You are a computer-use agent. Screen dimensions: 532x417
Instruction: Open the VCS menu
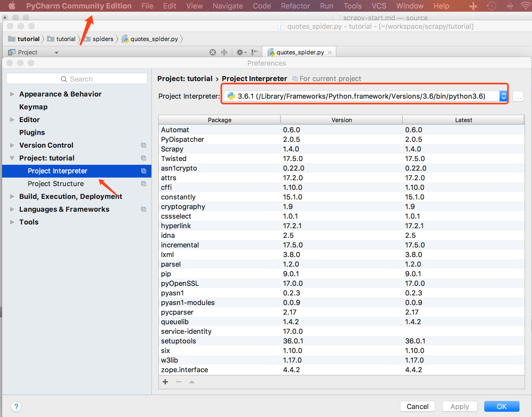379,6
